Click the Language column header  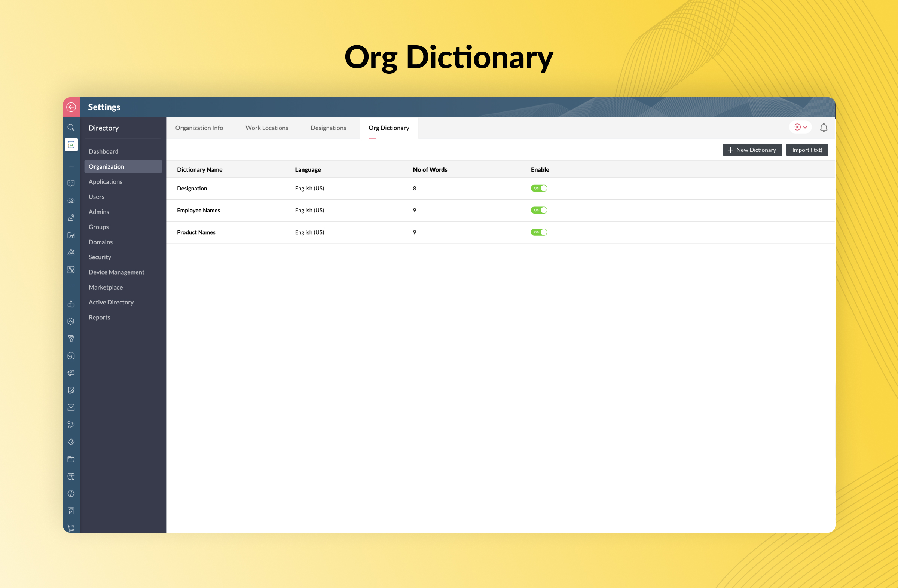coord(308,170)
